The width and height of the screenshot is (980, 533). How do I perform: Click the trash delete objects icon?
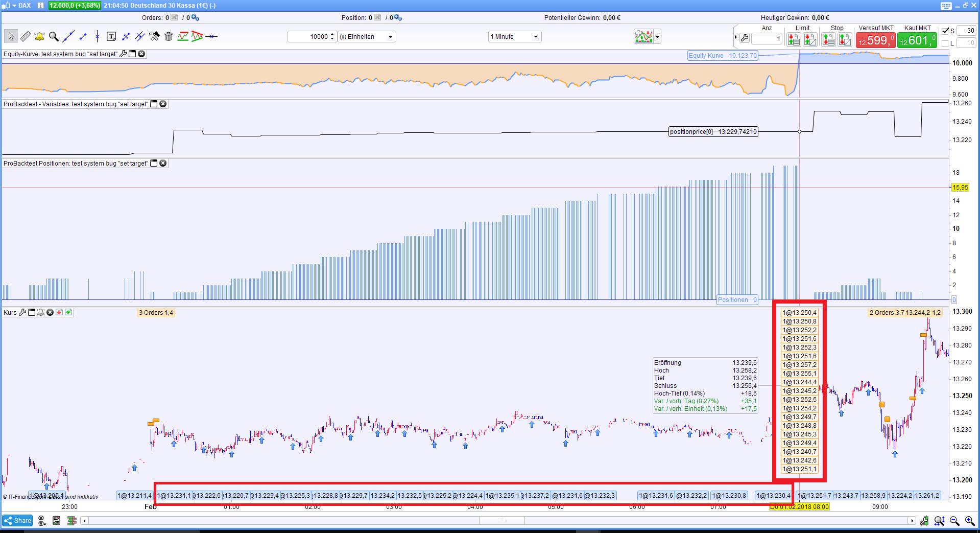169,37
